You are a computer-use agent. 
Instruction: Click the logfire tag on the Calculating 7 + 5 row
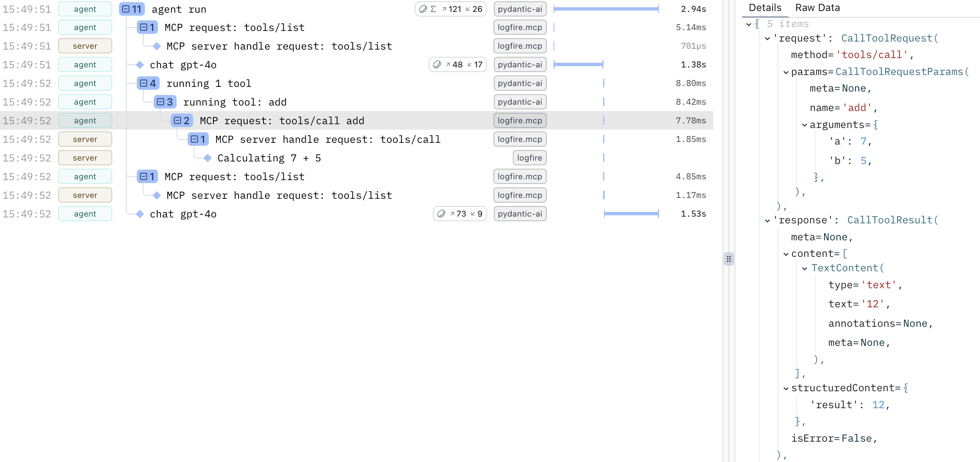tap(529, 158)
